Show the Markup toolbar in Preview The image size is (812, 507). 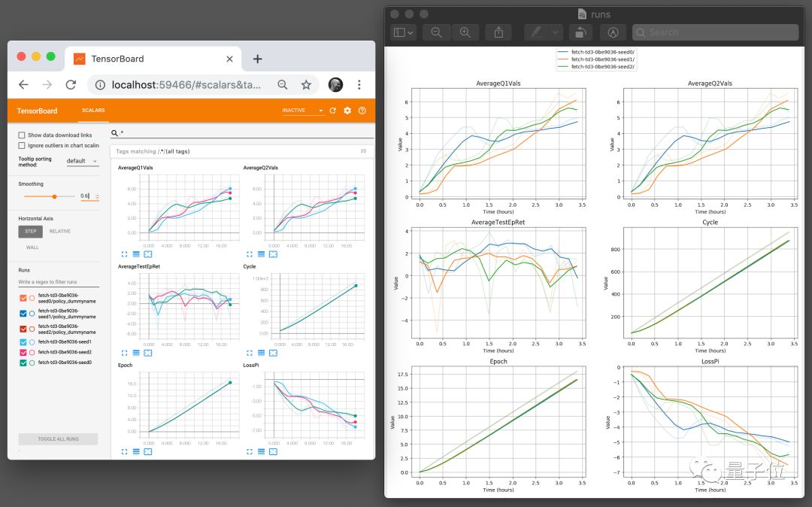pos(613,32)
